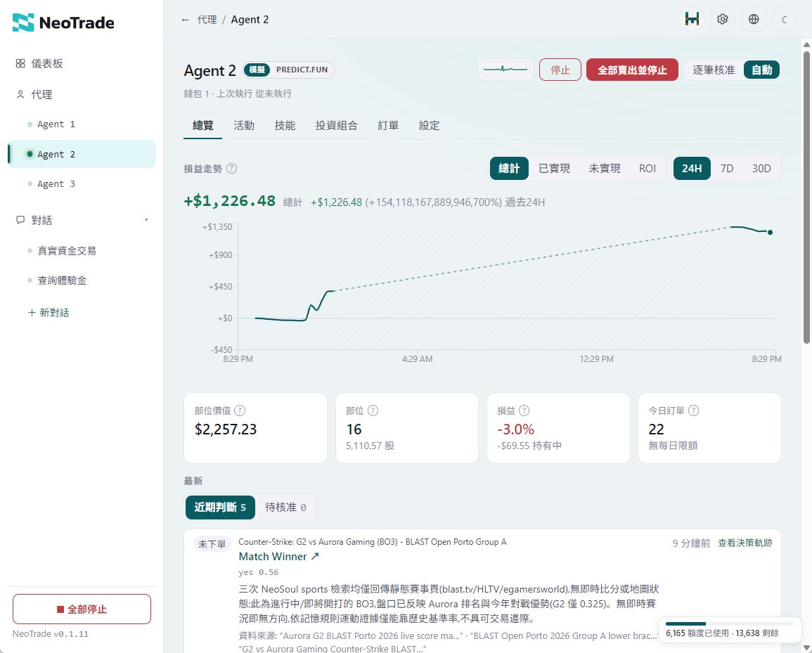
Task: Select the 30D time range
Action: 761,168
